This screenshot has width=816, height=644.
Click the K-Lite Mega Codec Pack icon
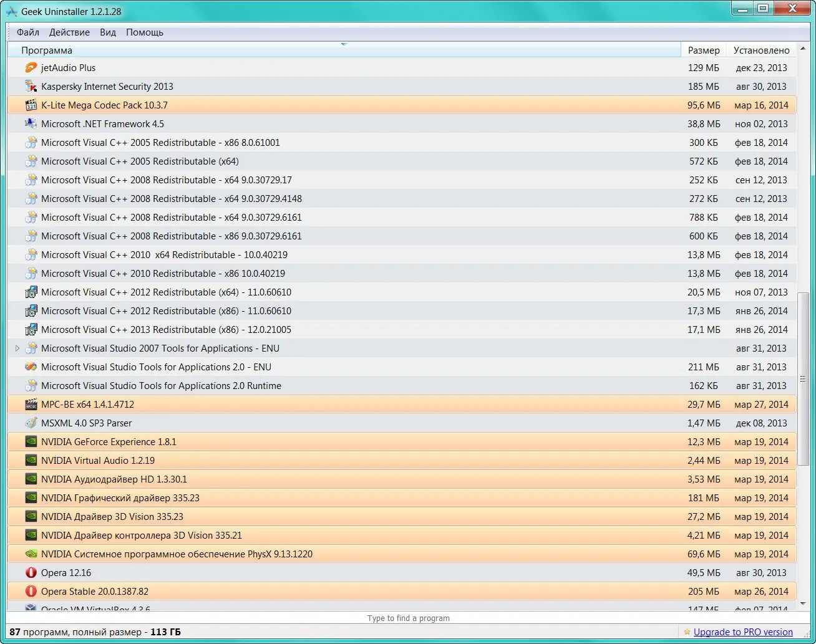pyautogui.click(x=31, y=105)
